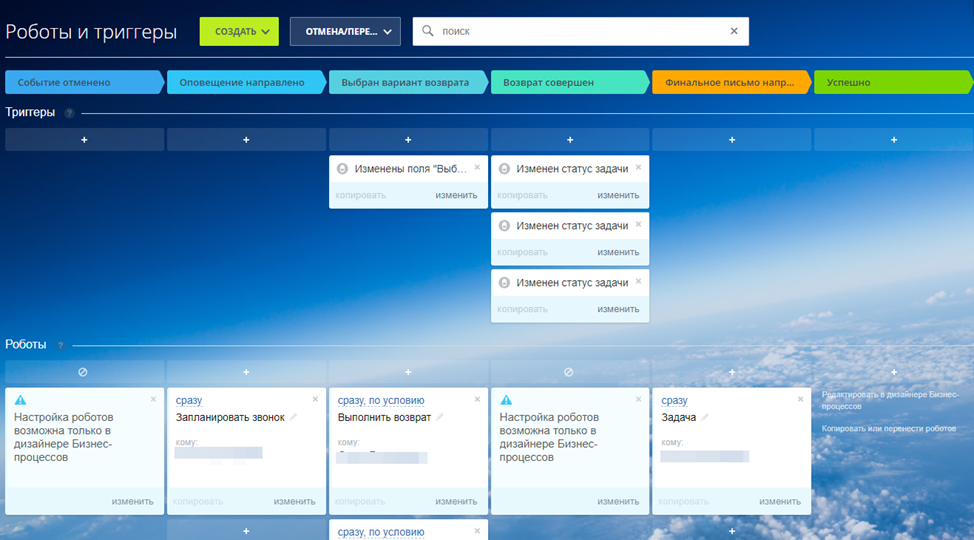
Task: Close the warning card under Событие отменено
Action: point(153,399)
